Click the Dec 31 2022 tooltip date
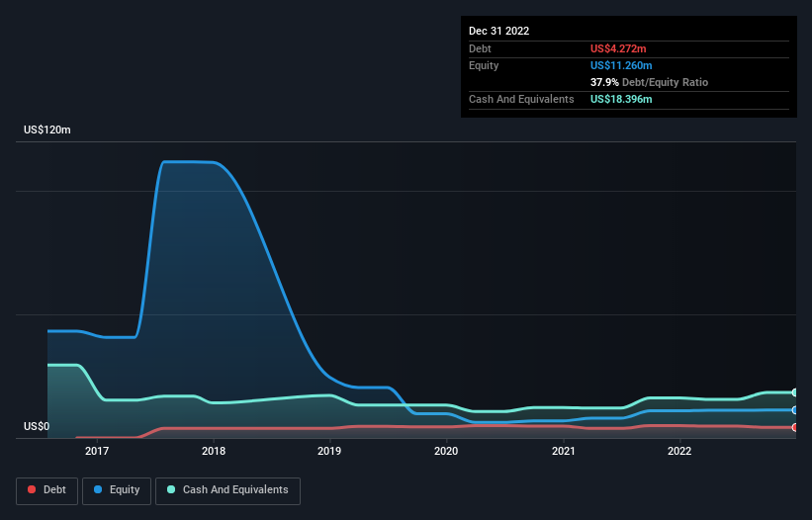 (498, 31)
